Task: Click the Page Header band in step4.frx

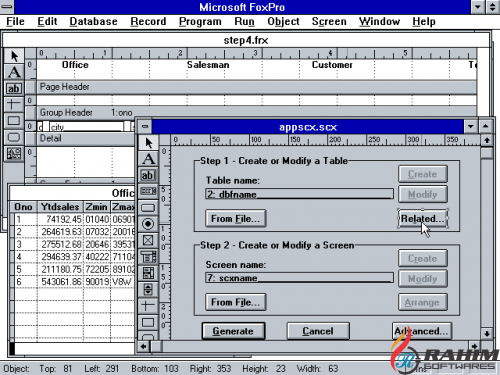Action: tap(257, 87)
